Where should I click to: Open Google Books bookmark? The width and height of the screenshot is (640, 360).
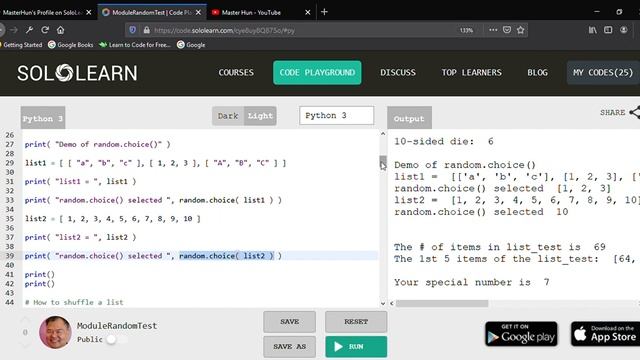click(x=71, y=45)
